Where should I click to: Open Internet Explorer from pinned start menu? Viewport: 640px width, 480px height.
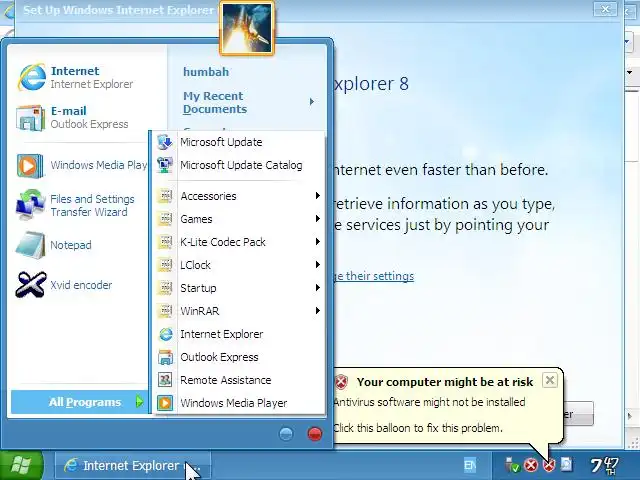tap(76, 77)
